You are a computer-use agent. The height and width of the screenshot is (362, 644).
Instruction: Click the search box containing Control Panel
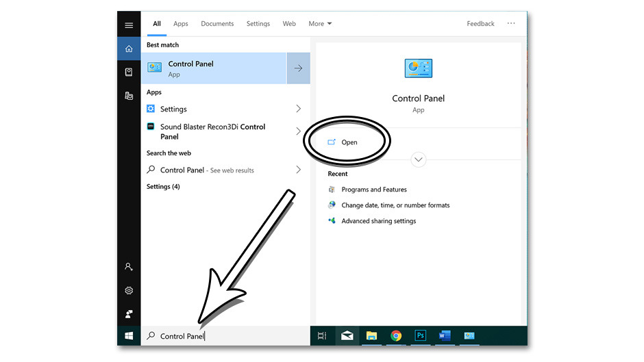(225, 336)
